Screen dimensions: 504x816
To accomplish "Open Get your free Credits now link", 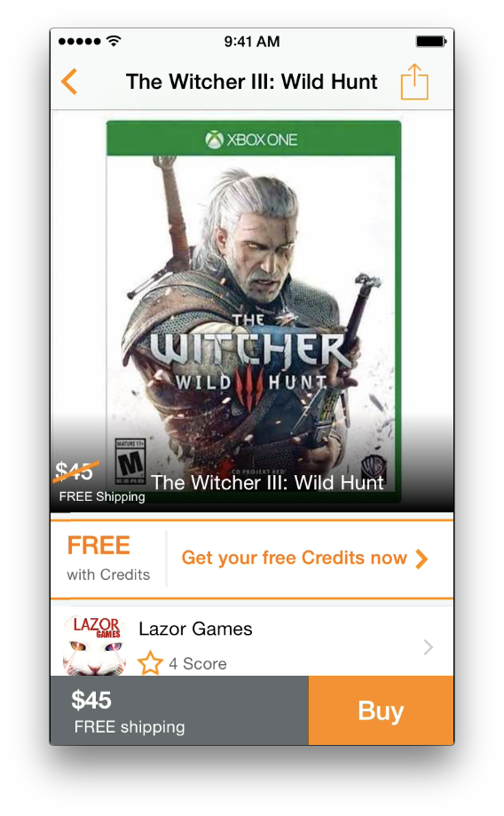I will pyautogui.click(x=304, y=559).
